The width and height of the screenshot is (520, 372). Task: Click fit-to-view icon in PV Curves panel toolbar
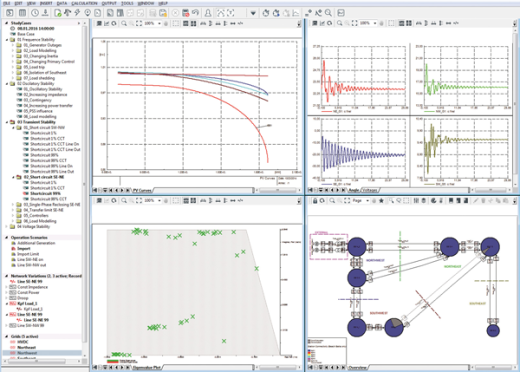[139, 23]
